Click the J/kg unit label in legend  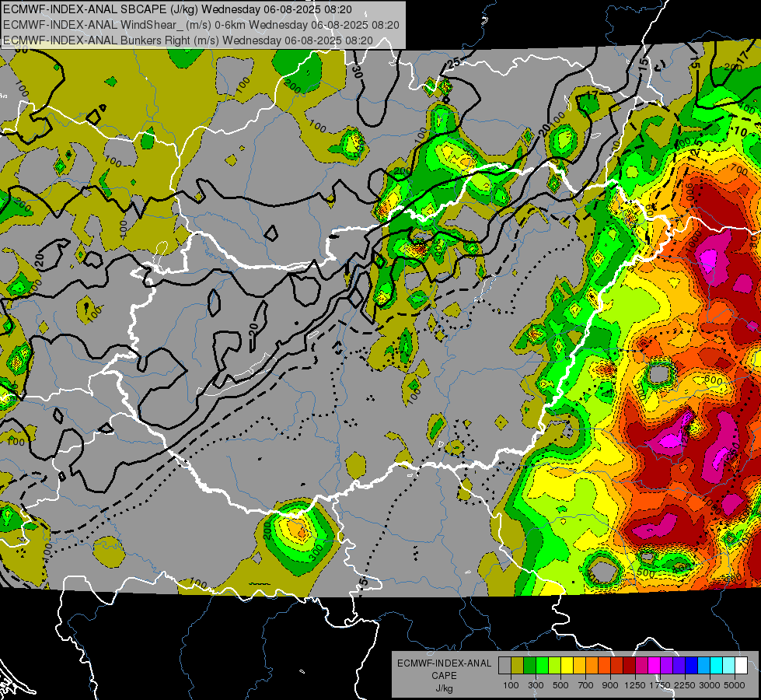(x=444, y=688)
